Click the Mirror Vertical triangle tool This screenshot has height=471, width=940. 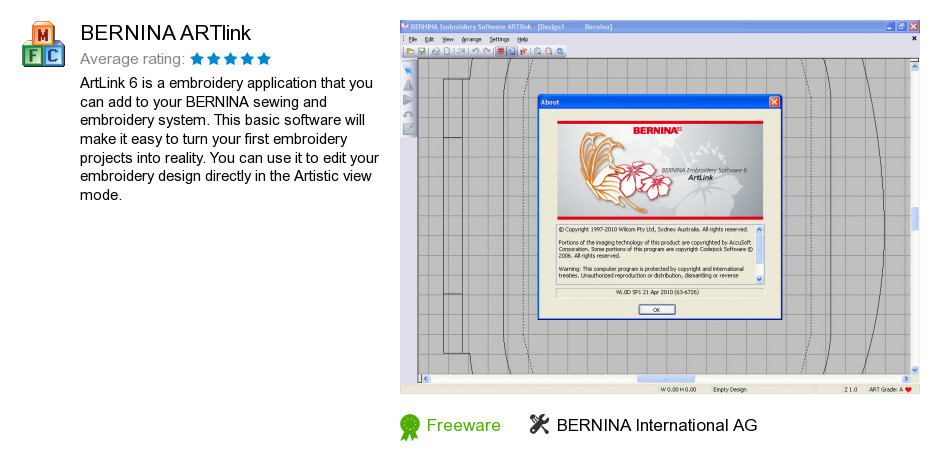click(408, 99)
